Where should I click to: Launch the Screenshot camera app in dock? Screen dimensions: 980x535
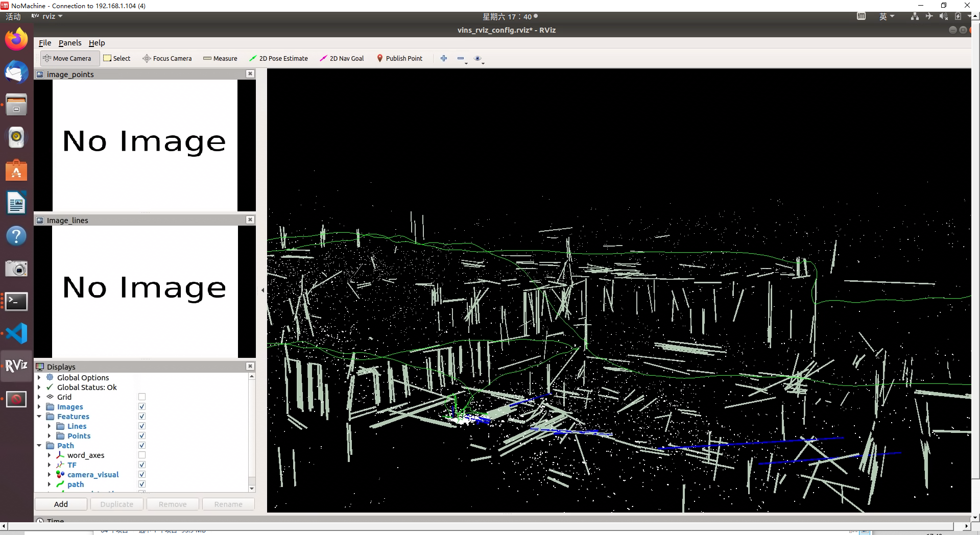(16, 268)
